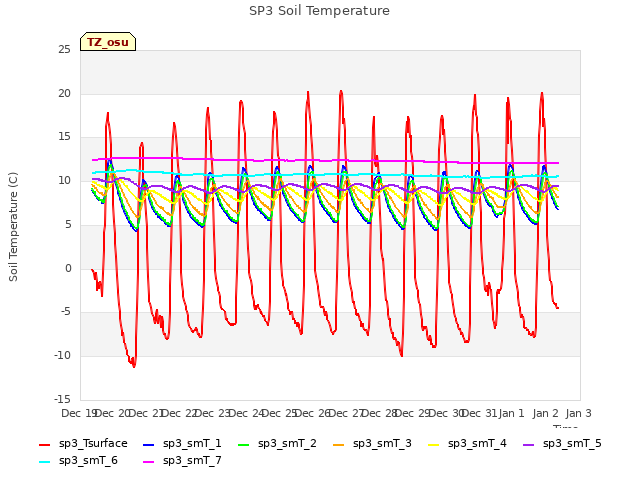Click the 0 y-axis tick label
The width and height of the screenshot is (640, 480).
[x=68, y=268]
